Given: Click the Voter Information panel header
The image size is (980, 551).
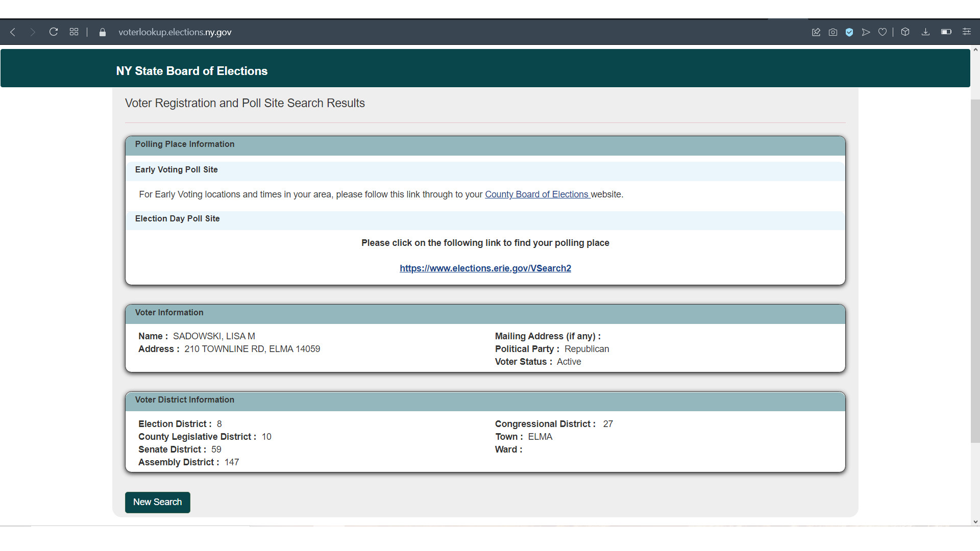Looking at the screenshot, I should pyautogui.click(x=485, y=313).
